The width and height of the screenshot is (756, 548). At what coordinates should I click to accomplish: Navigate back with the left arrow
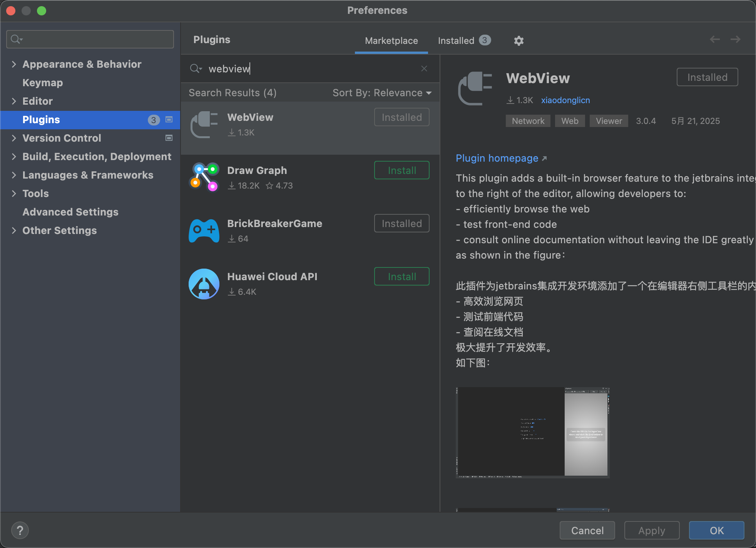coord(715,39)
